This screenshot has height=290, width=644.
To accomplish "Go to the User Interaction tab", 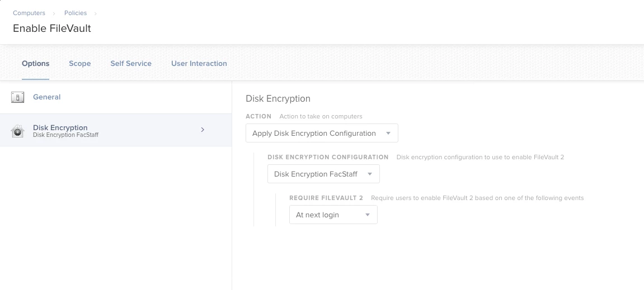I will [199, 63].
